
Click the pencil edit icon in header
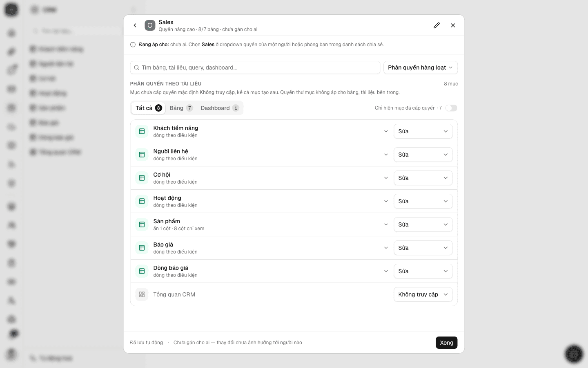coord(437,25)
